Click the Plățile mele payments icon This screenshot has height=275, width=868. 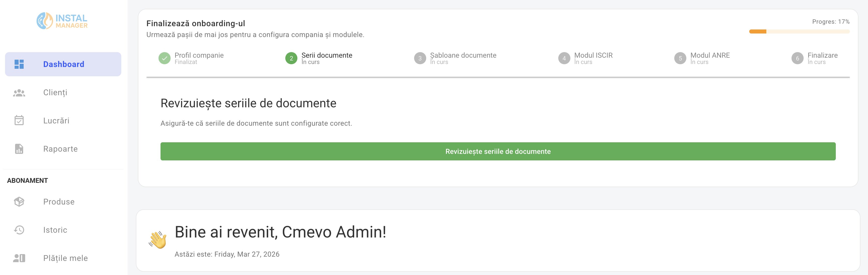click(19, 258)
